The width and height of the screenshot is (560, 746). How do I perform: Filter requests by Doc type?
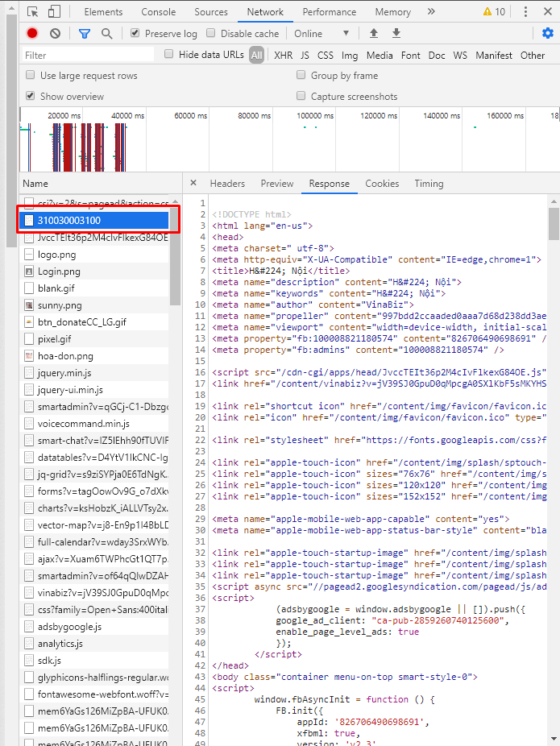(x=436, y=56)
